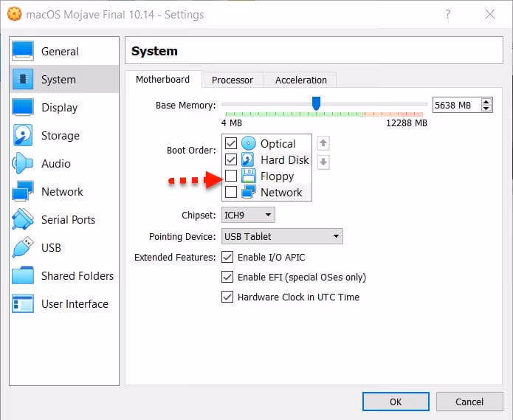513x420 pixels.
Task: Click the Floppy text in Boot Order
Action: pyautogui.click(x=277, y=176)
